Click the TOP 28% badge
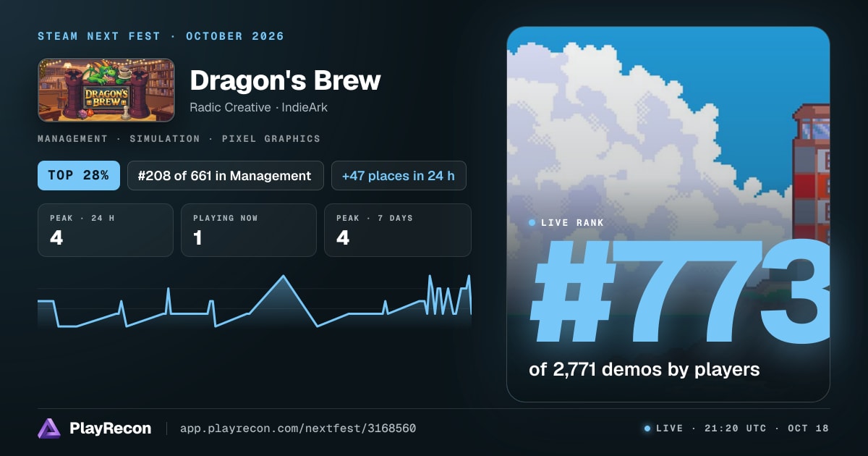This screenshot has height=456, width=868. [79, 175]
